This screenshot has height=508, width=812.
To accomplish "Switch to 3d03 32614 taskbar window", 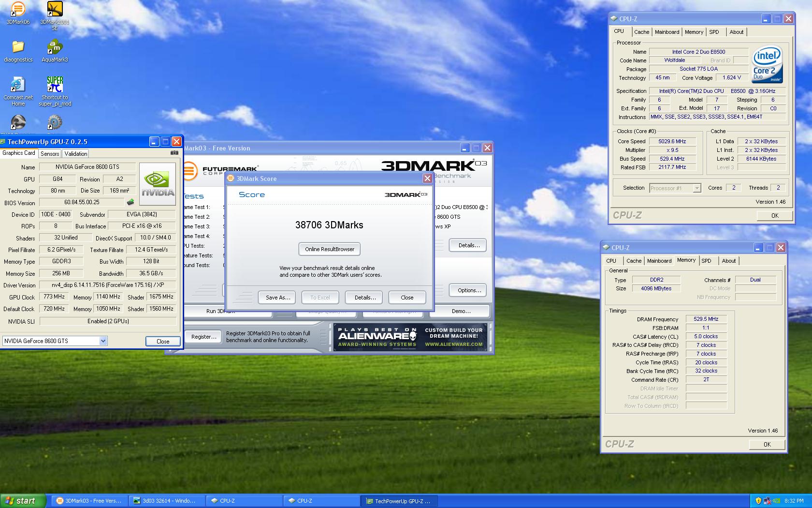I will (x=167, y=501).
